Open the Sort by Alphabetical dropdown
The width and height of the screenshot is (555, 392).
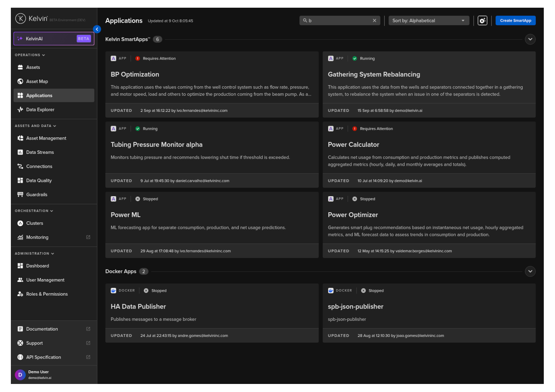coord(428,21)
